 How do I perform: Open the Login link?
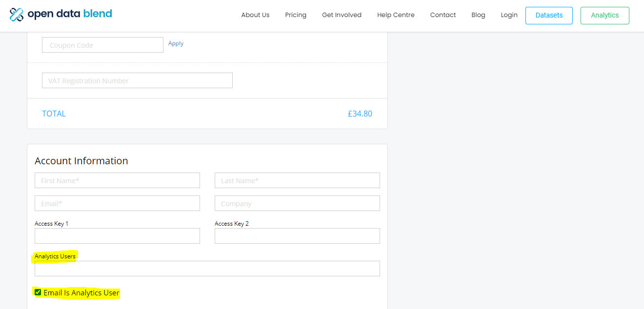[x=509, y=15]
